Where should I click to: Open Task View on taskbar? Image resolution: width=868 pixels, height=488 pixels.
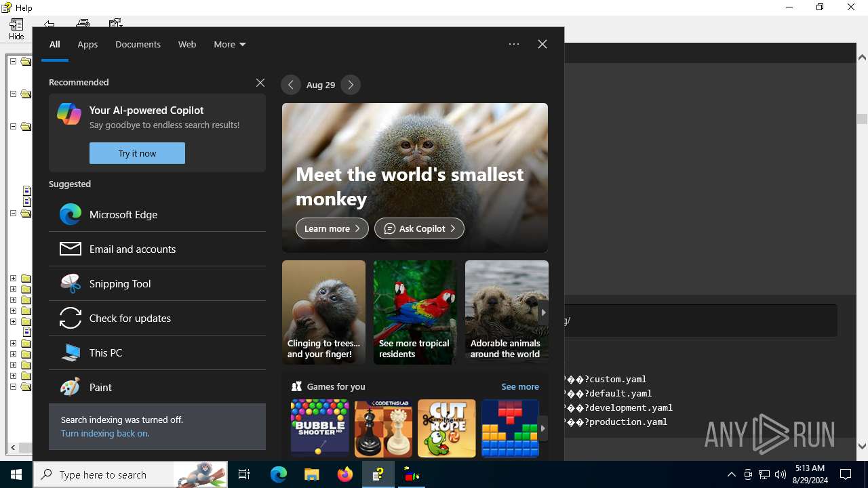(245, 474)
